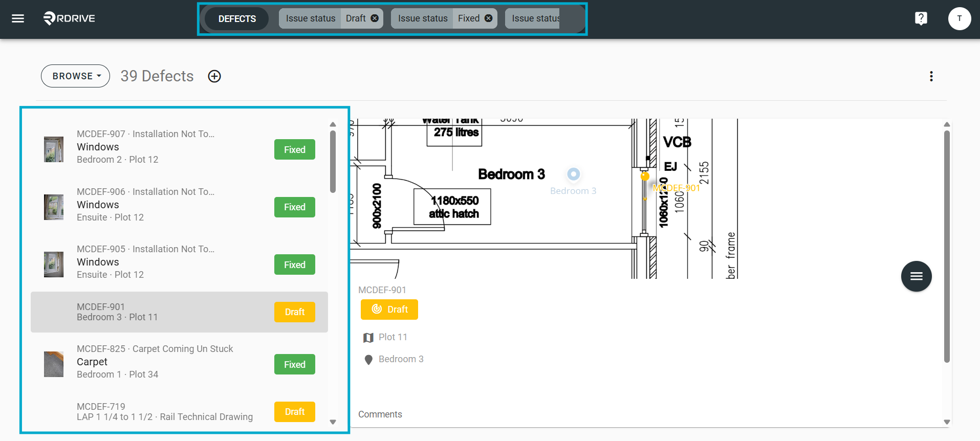Change status via yellow Draft button in details
This screenshot has width=980, height=441.
click(389, 310)
